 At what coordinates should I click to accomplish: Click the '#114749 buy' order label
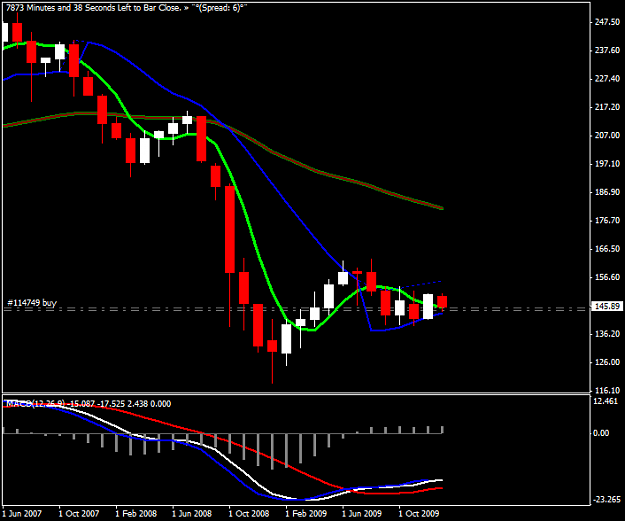[x=32, y=303]
